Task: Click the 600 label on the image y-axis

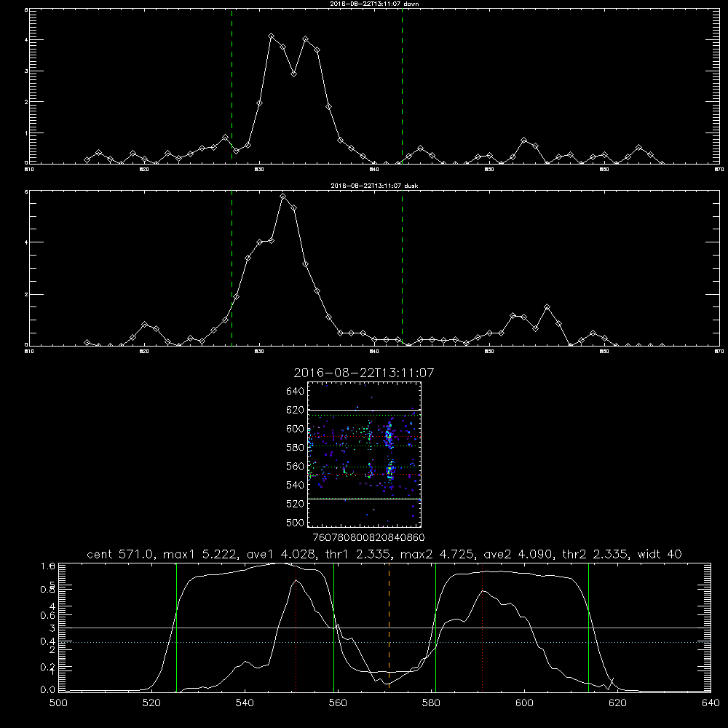Action: coord(295,429)
